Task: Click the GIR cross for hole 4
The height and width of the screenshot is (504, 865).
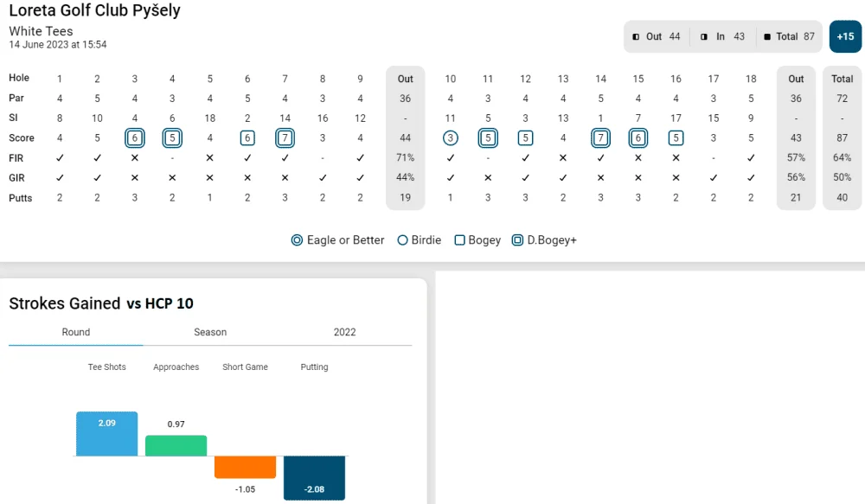Action: point(172,177)
